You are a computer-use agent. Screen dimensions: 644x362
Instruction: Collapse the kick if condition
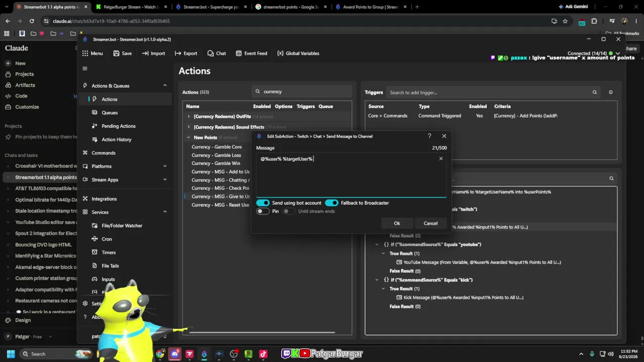[x=377, y=280]
